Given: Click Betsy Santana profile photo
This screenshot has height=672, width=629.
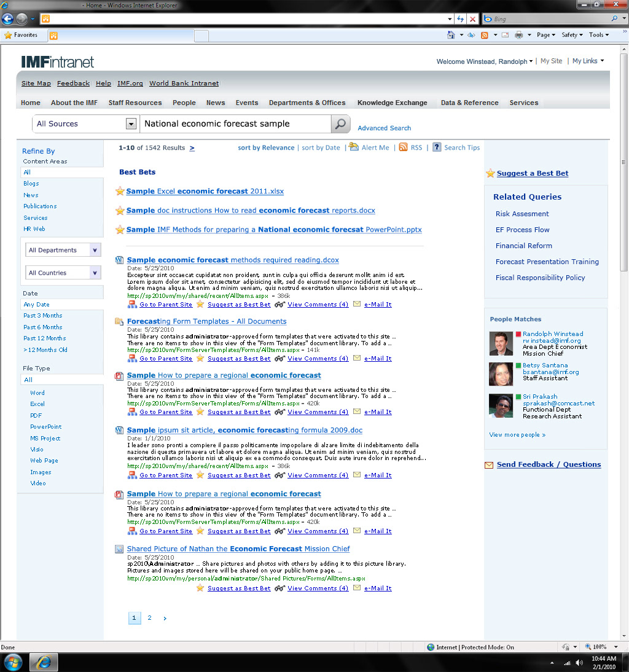Looking at the screenshot, I should [x=501, y=374].
